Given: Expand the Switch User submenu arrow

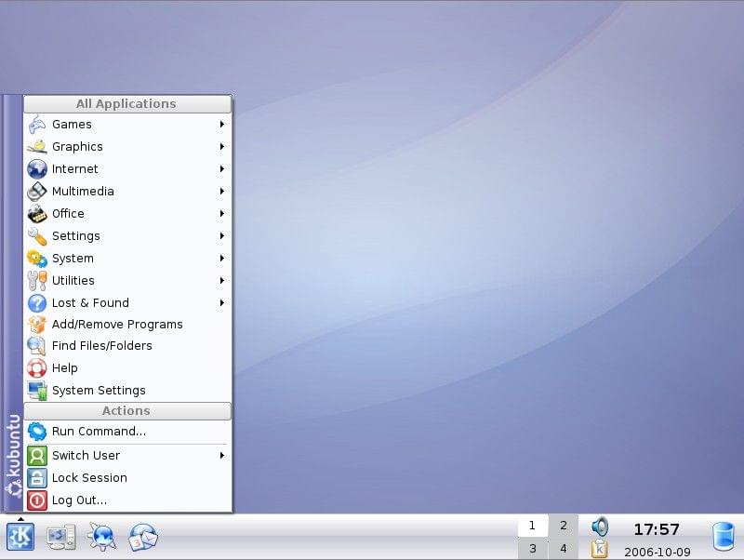Looking at the screenshot, I should [x=222, y=456].
